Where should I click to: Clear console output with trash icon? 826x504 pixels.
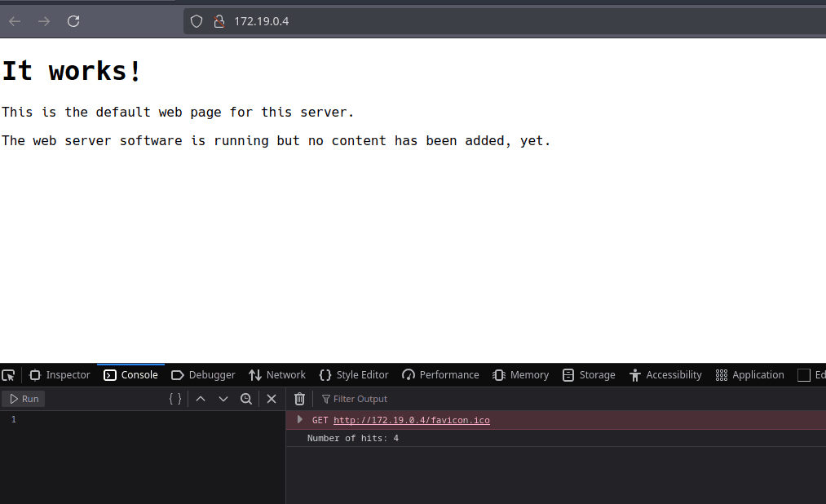(299, 399)
